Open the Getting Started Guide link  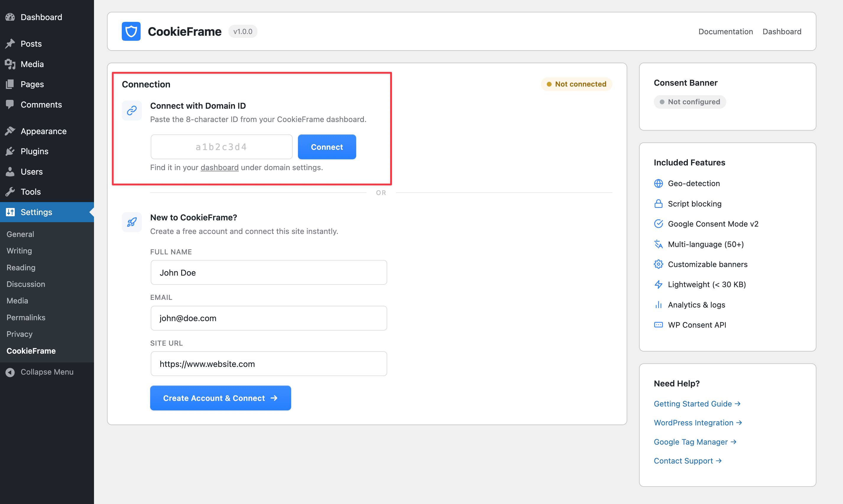(697, 404)
